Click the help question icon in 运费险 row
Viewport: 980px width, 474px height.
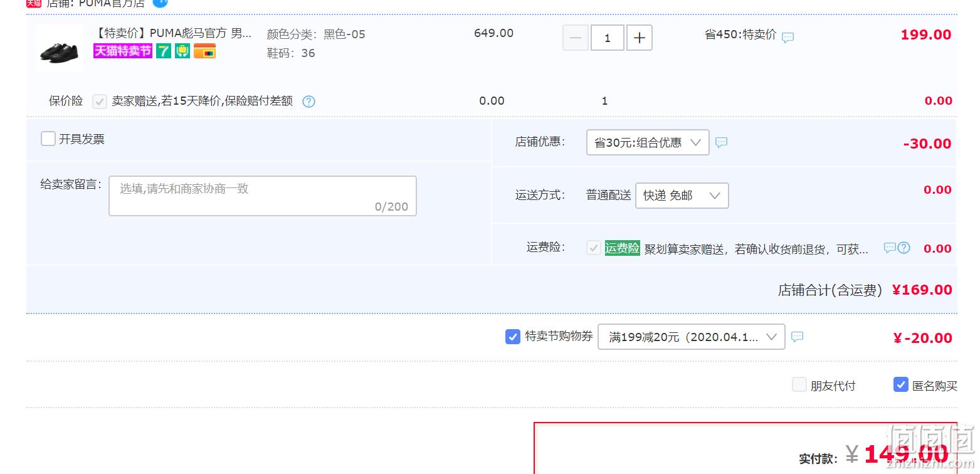pos(904,248)
